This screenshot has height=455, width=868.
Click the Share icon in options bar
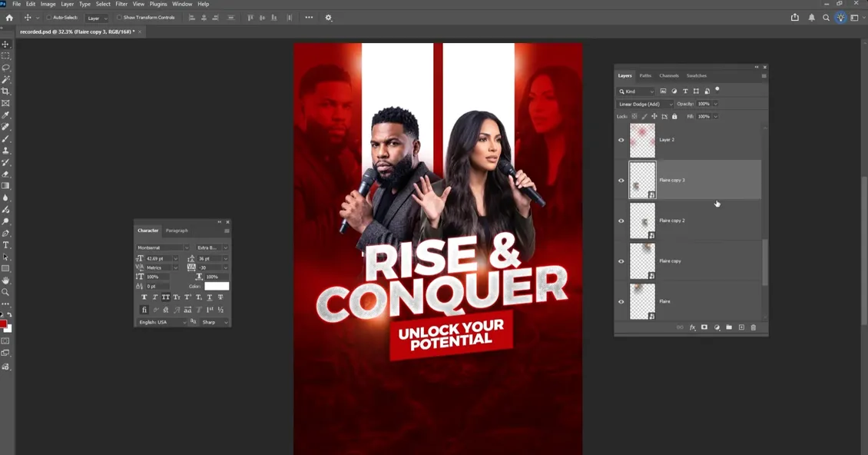(x=795, y=18)
